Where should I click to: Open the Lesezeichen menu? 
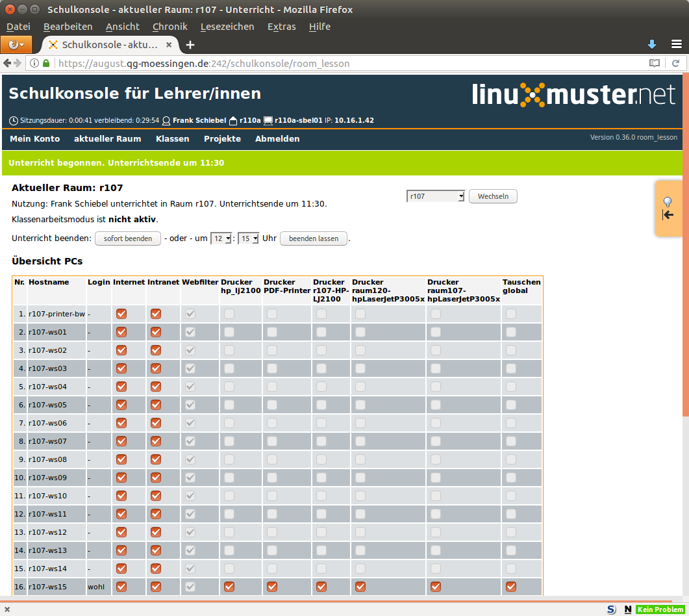click(x=227, y=27)
